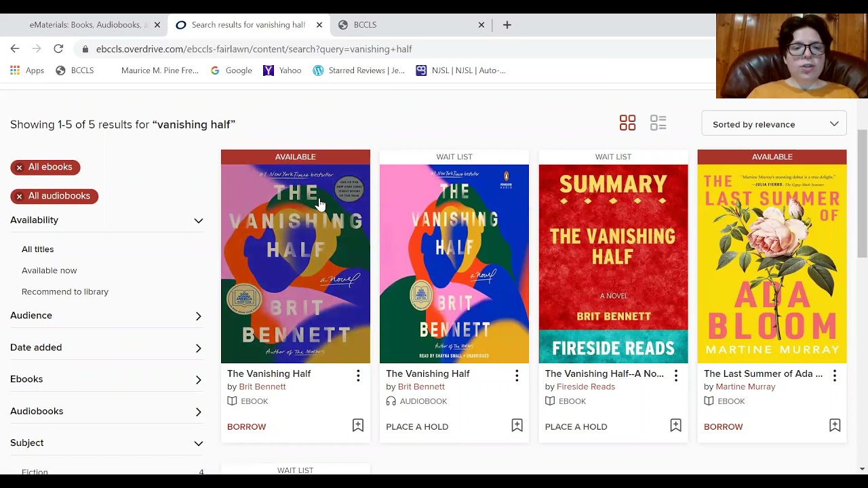Close the eMaterials tab
The height and width of the screenshot is (488, 868).
[x=157, y=25]
